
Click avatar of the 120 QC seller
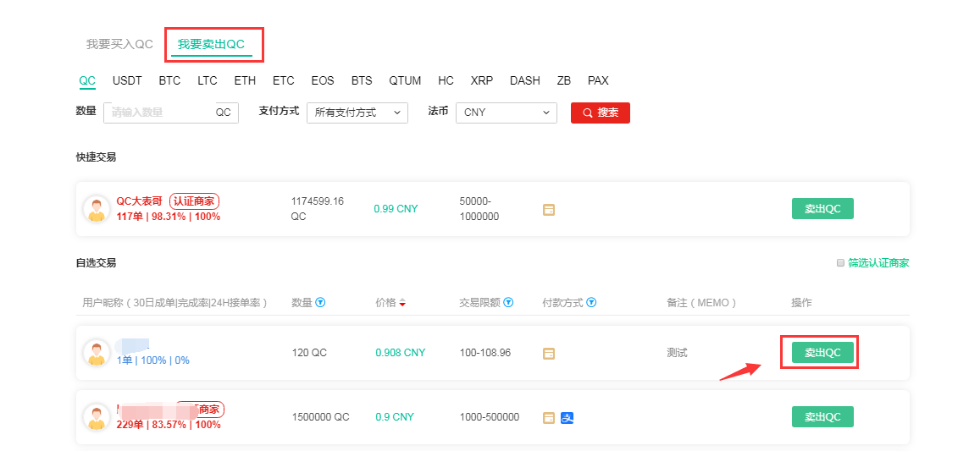[97, 353]
